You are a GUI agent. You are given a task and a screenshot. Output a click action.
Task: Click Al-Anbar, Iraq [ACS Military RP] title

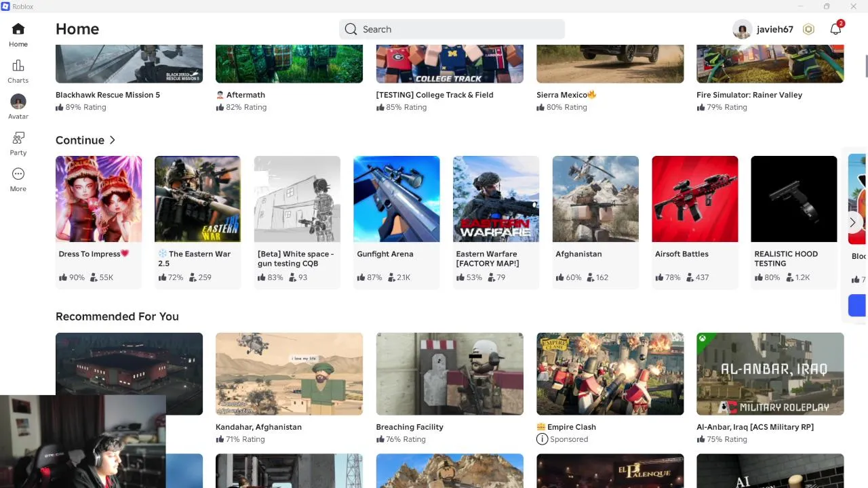(755, 427)
